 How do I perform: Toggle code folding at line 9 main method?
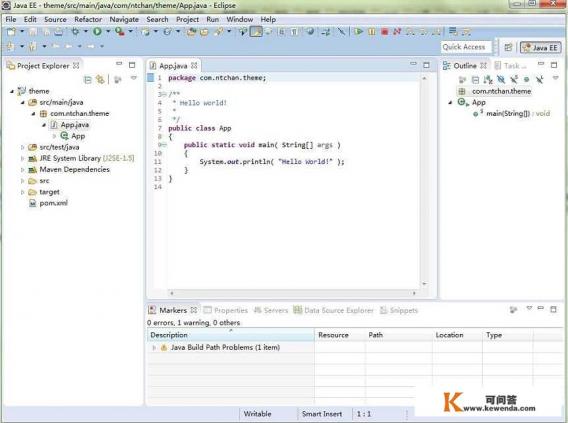[164, 145]
